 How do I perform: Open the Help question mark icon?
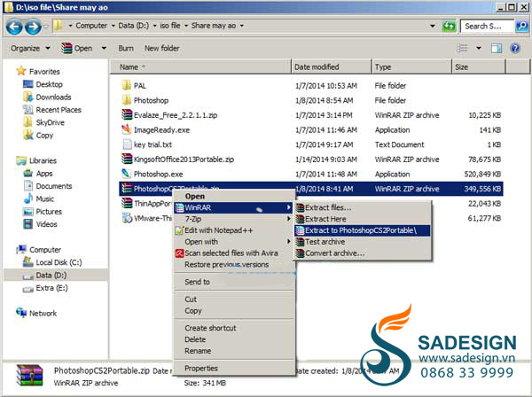tap(515, 48)
